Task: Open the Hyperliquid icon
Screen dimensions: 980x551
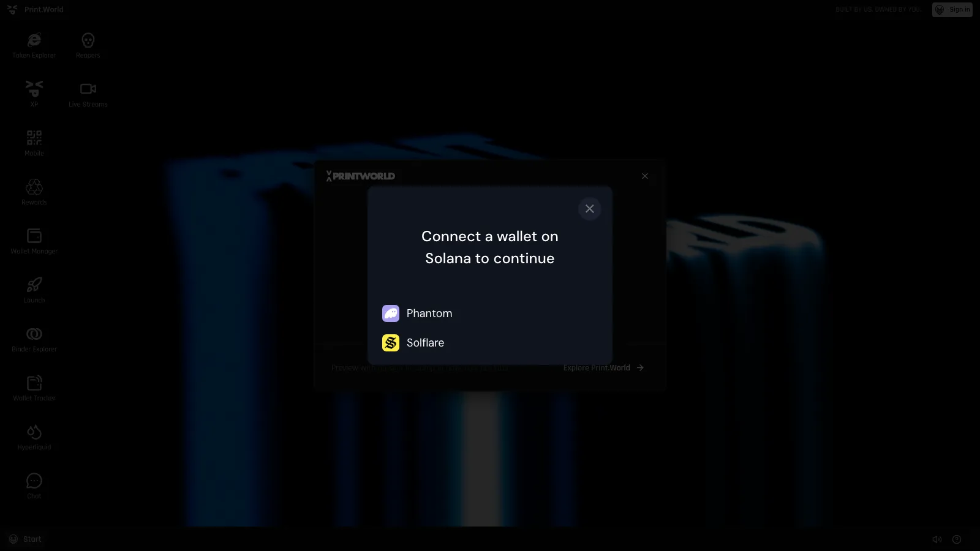Action: click(34, 437)
